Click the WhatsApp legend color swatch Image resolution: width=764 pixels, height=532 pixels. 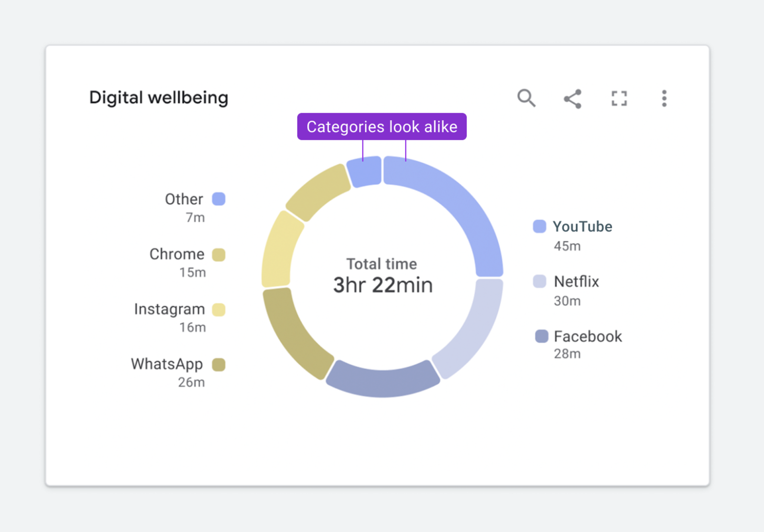tap(219, 364)
